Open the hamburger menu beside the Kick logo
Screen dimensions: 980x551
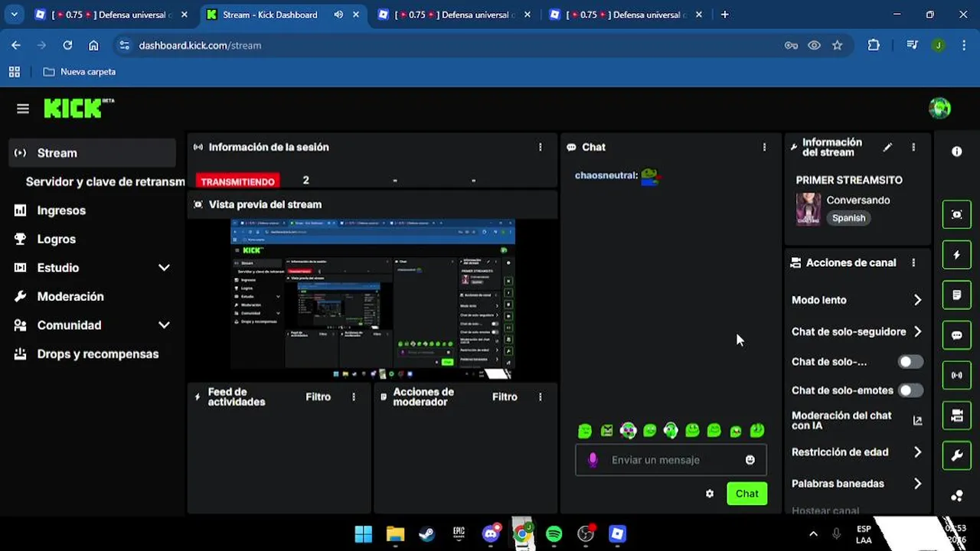click(23, 109)
